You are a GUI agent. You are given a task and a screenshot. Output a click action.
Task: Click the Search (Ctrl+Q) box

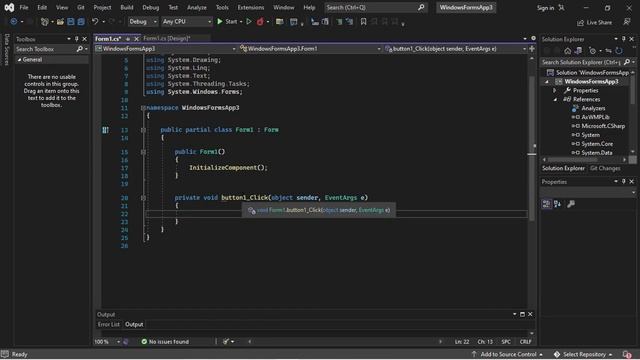pyautogui.click(x=375, y=7)
